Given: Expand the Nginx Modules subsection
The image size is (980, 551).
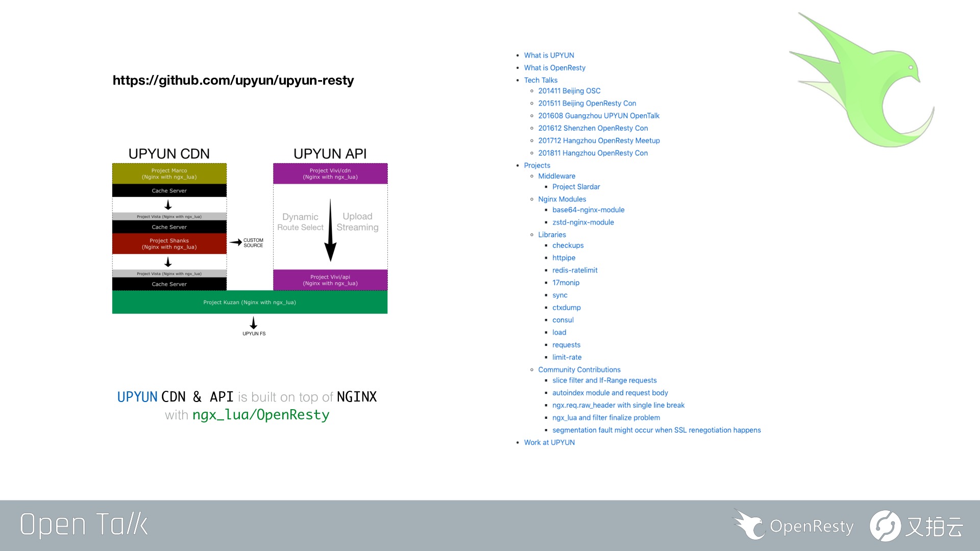Looking at the screenshot, I should tap(562, 199).
